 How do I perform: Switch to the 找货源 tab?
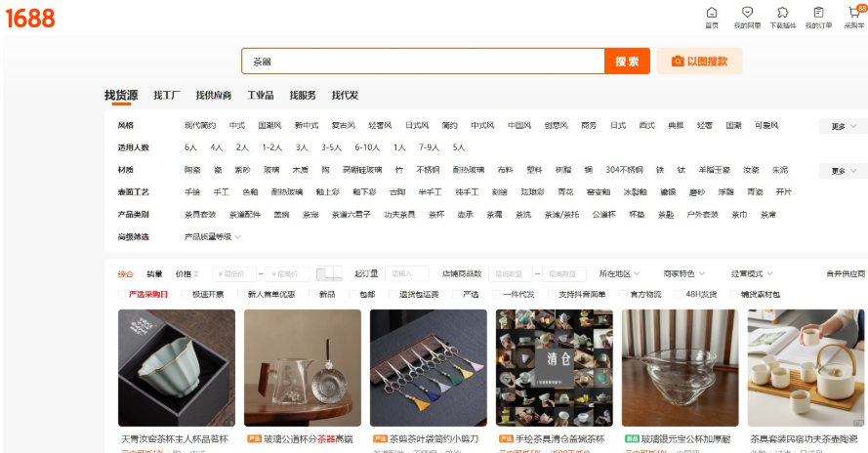tap(121, 96)
